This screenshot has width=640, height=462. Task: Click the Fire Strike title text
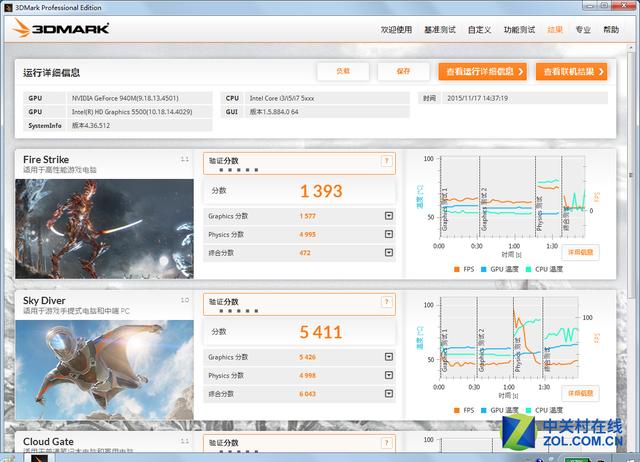coord(46,160)
